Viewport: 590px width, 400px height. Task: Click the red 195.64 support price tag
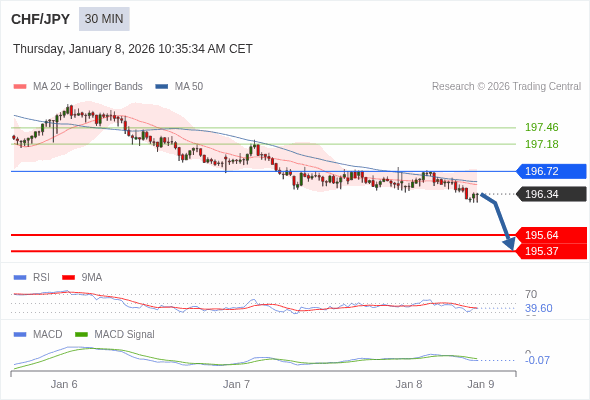[x=551, y=235]
